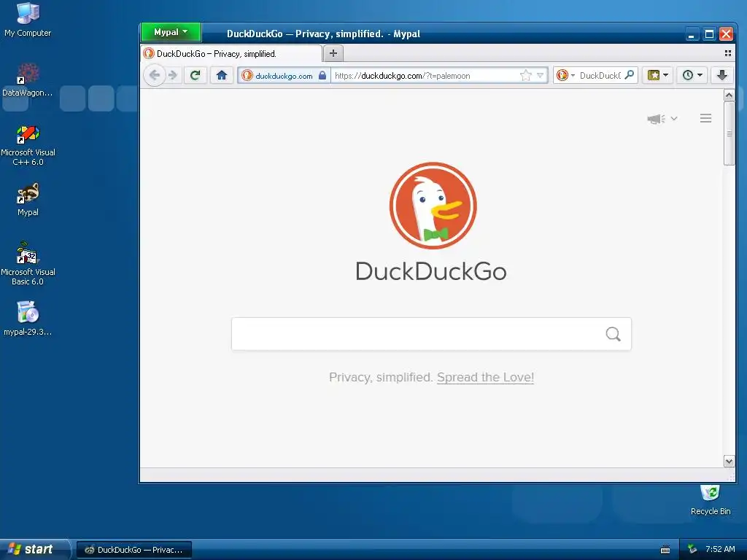747x560 pixels.
Task: Reload the current page
Action: click(196, 75)
